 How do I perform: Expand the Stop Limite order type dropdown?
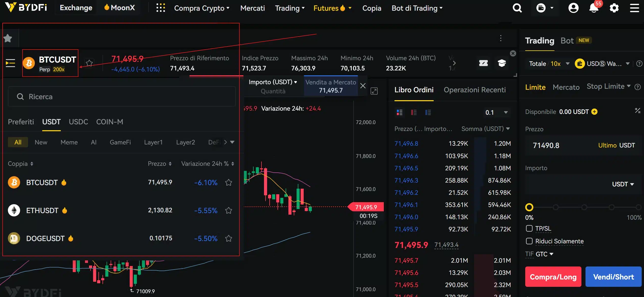609,87
